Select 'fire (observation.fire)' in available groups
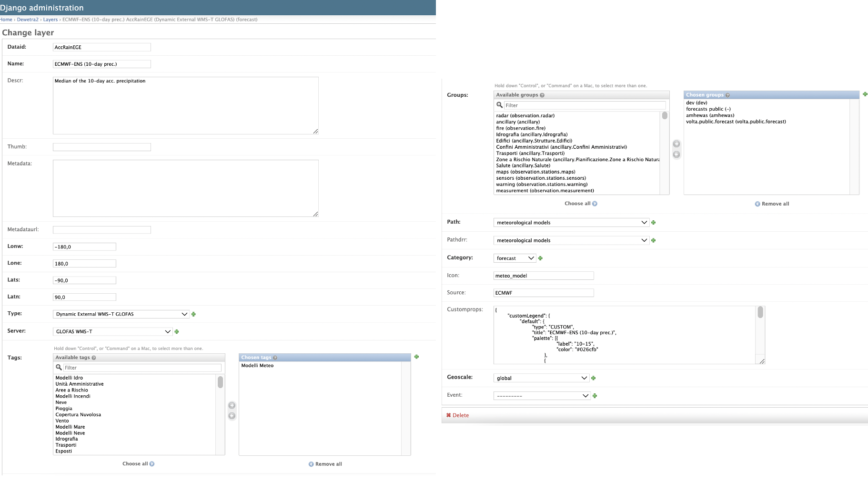 (521, 128)
